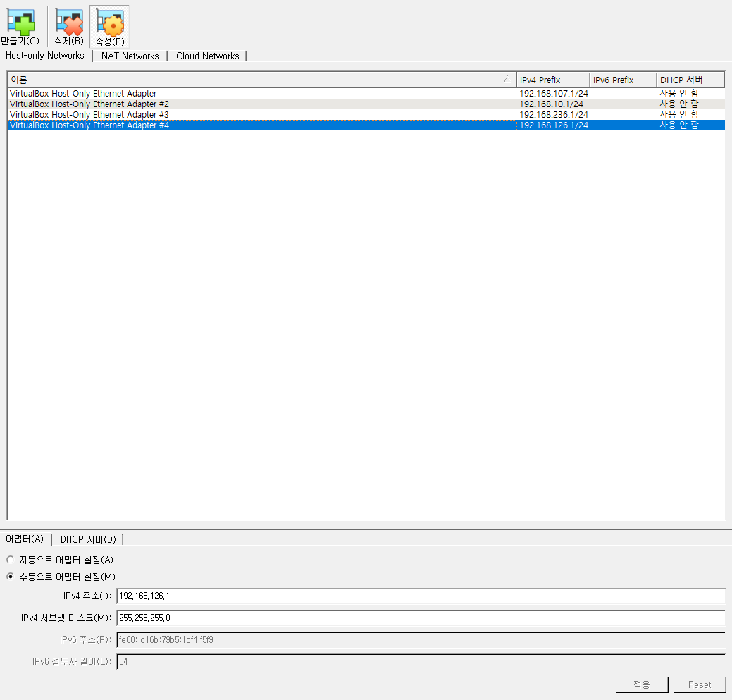Click the 적용 (Apply) button

click(642, 684)
